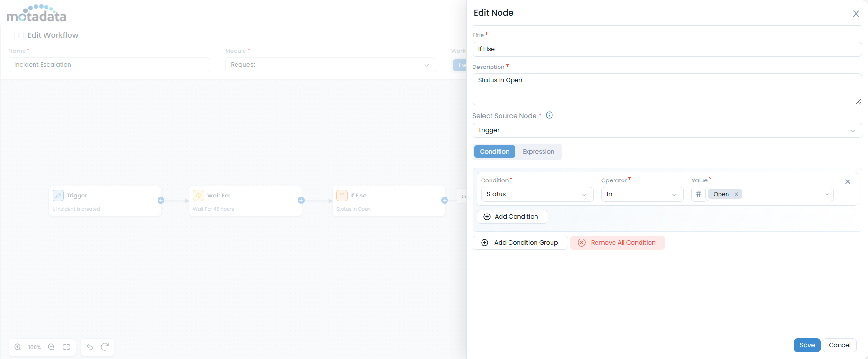Click the Save button
This screenshot has width=868, height=359.
click(807, 345)
